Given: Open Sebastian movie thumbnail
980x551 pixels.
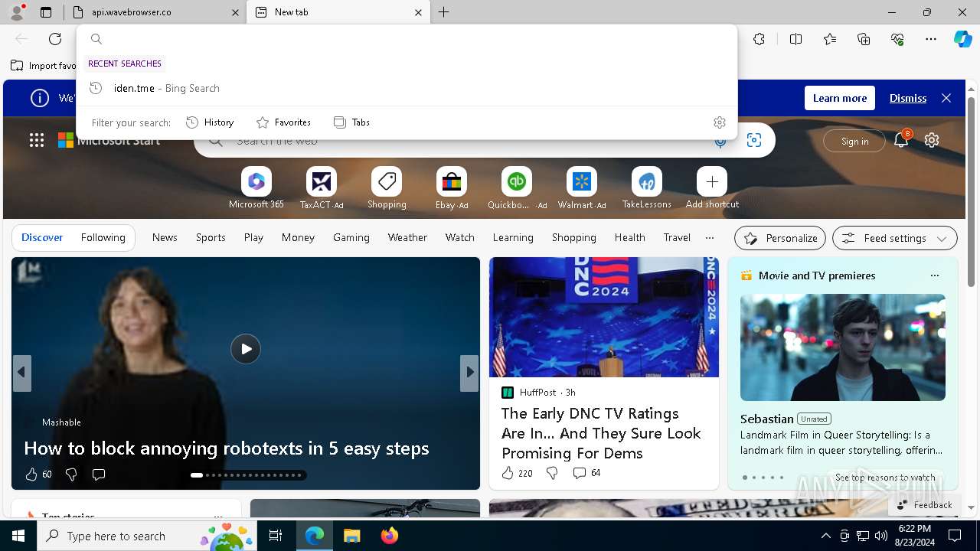Looking at the screenshot, I should point(843,347).
